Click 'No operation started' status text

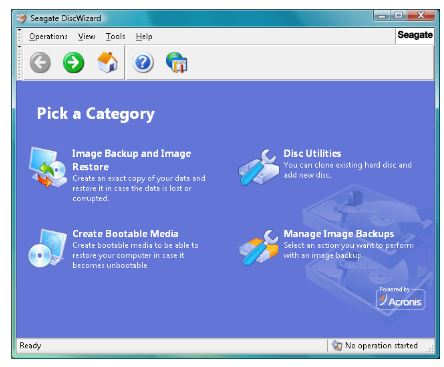click(x=381, y=345)
